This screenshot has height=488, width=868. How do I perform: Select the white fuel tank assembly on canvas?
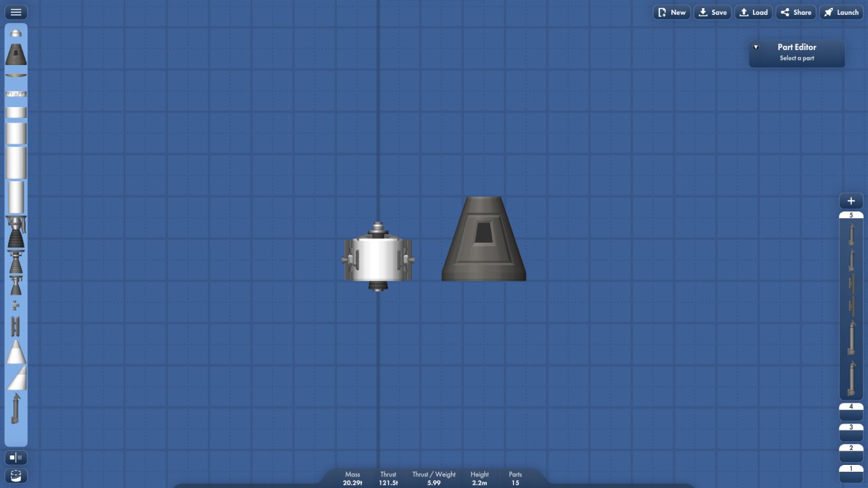point(378,260)
